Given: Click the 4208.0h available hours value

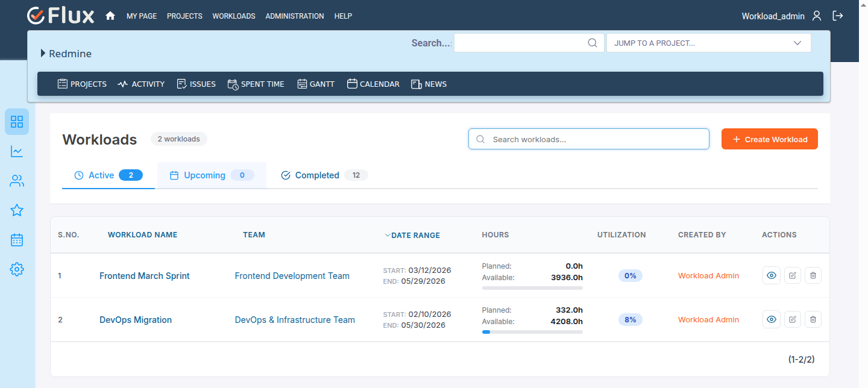Looking at the screenshot, I should coord(567,322).
